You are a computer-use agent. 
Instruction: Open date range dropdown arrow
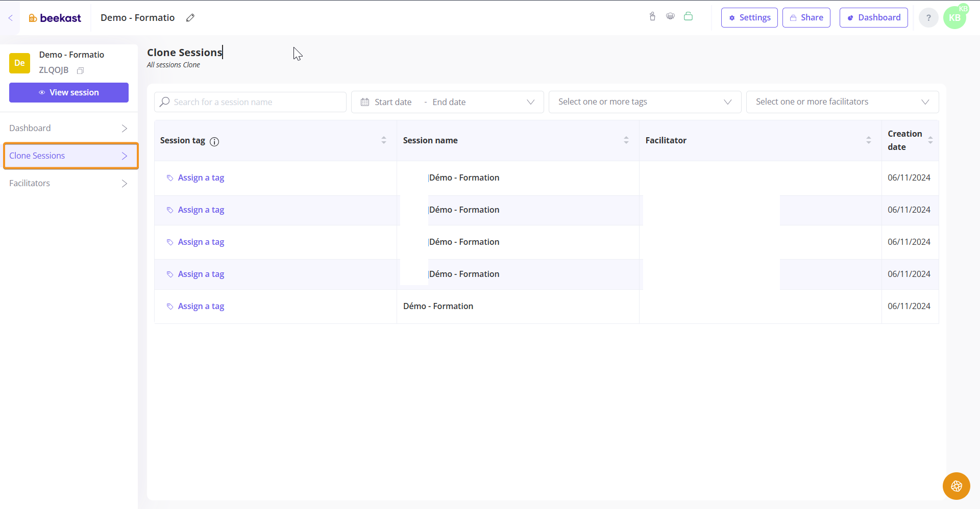pyautogui.click(x=531, y=102)
